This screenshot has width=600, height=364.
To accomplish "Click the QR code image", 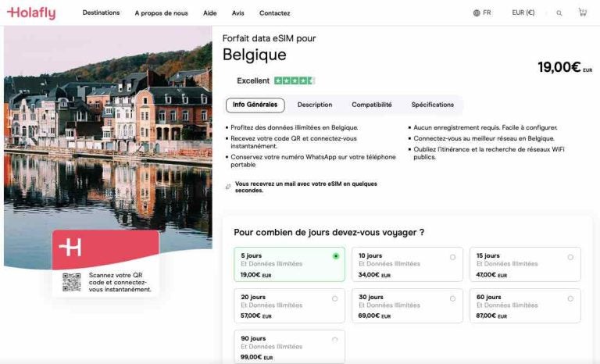I will click(72, 281).
